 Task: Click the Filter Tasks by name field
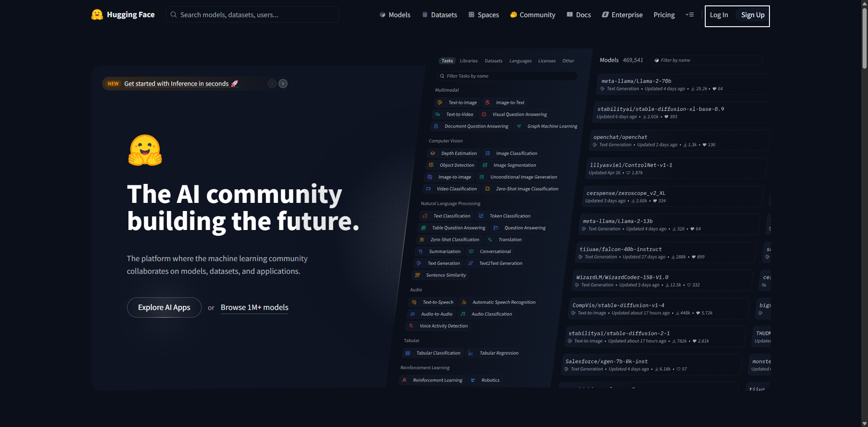[x=507, y=76]
